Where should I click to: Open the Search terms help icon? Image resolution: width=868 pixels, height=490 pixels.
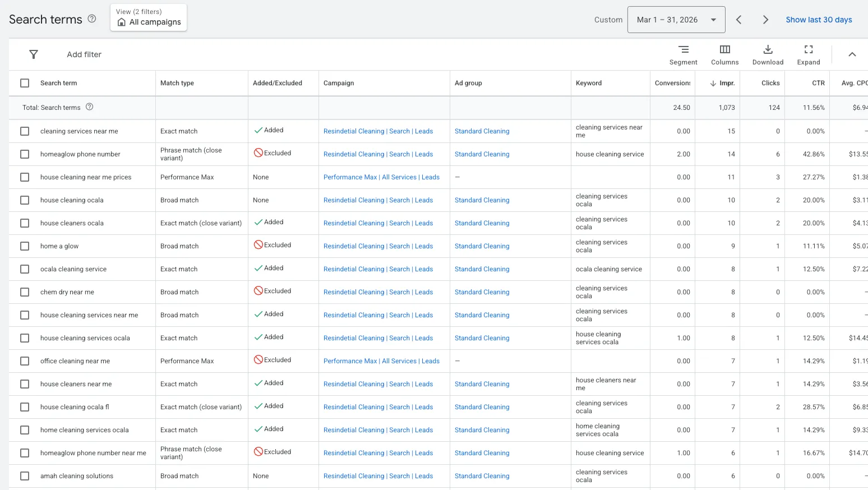pyautogui.click(x=92, y=19)
